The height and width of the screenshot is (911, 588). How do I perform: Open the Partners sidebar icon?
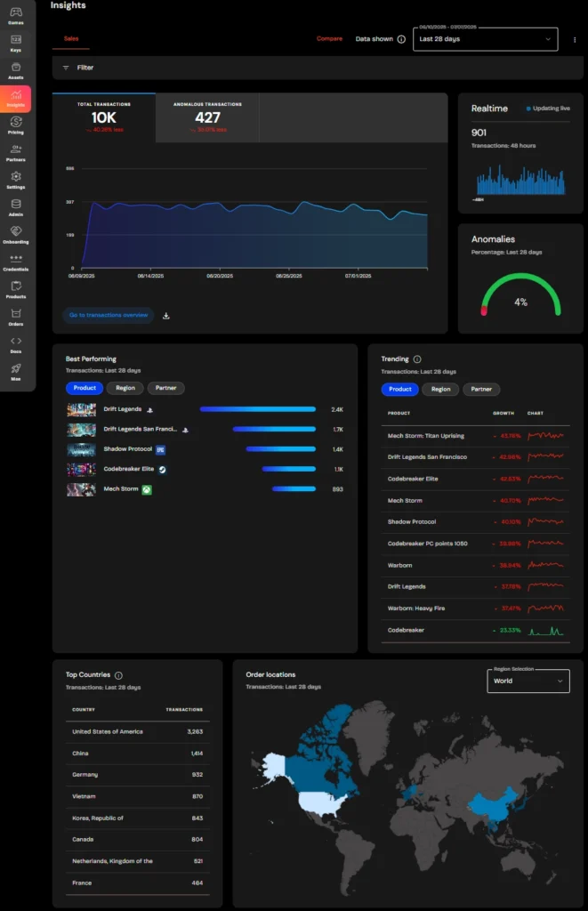(16, 153)
